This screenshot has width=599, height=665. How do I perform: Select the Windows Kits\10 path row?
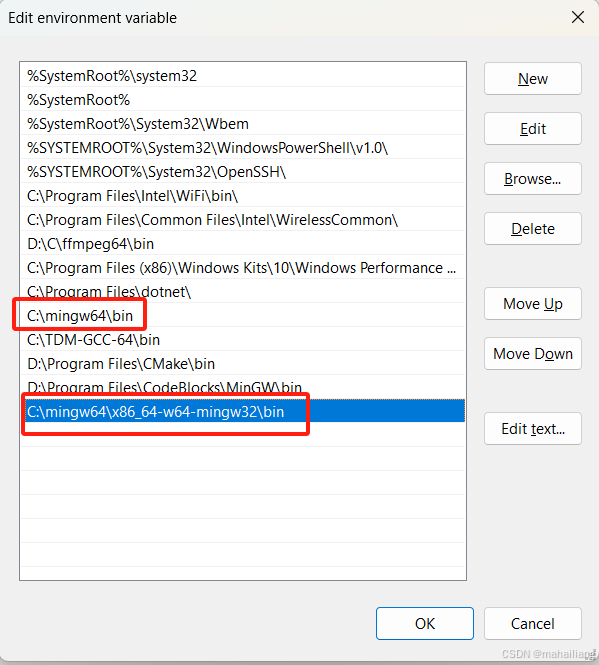coord(243,268)
